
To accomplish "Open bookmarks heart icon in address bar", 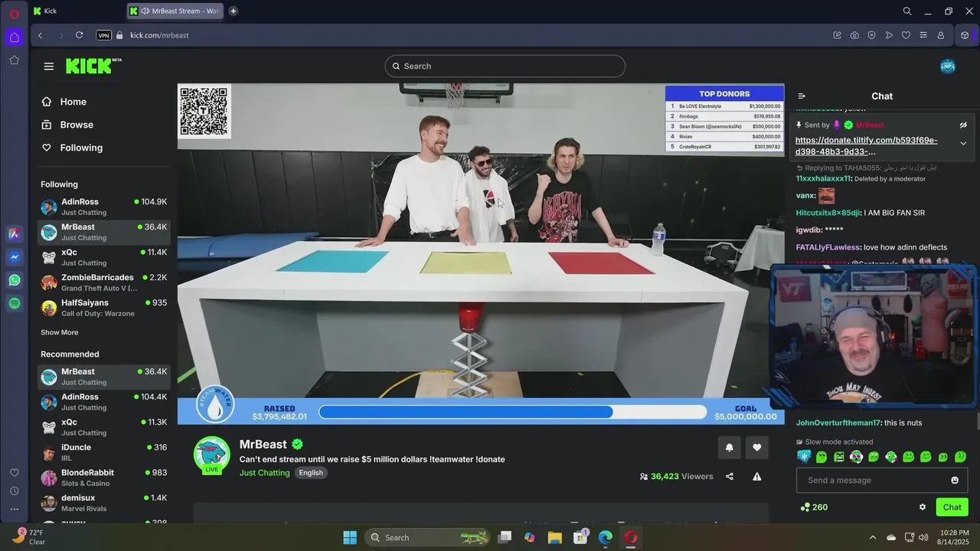I will [x=906, y=35].
